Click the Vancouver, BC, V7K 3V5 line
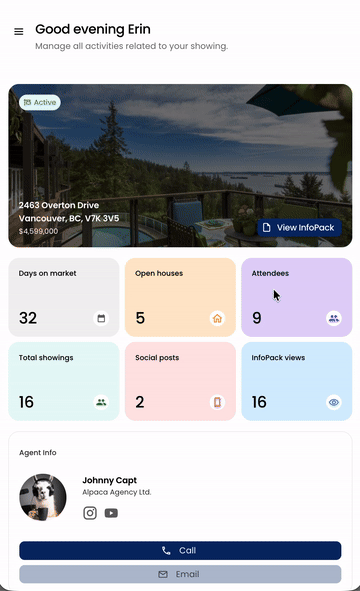Screen dimensions: 360x591 69,218
